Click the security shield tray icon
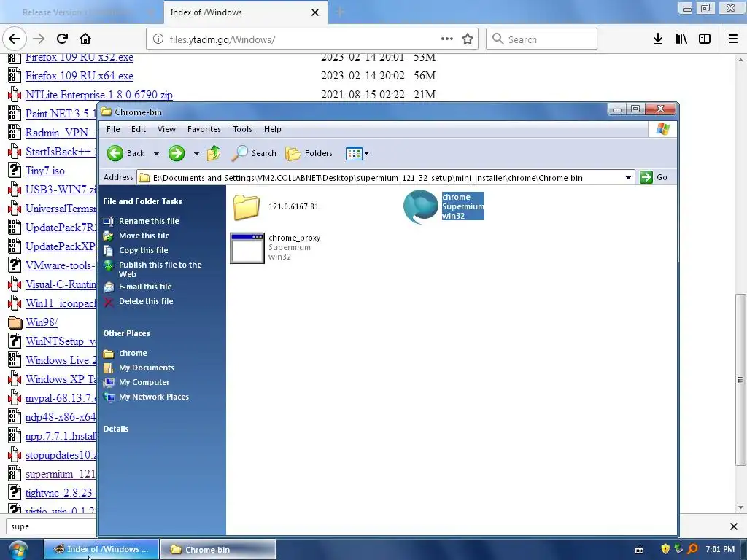Viewport: 747px width, 560px height. tap(665, 549)
